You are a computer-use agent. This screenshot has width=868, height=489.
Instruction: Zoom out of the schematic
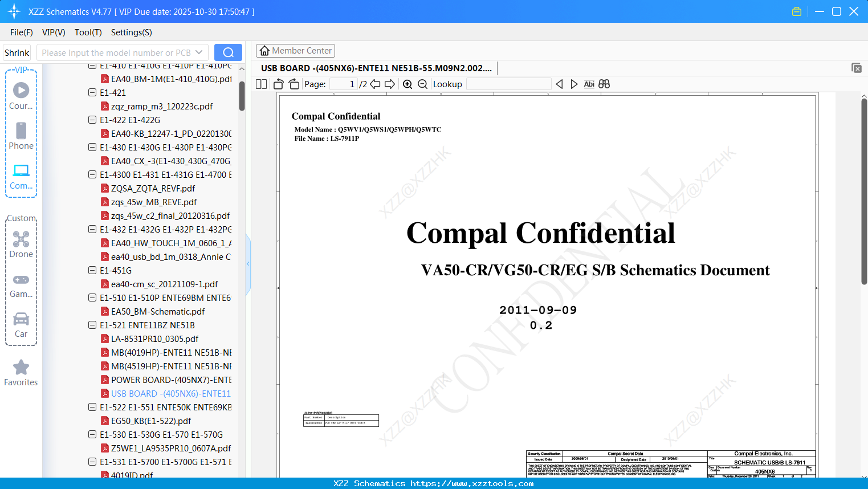coord(422,84)
